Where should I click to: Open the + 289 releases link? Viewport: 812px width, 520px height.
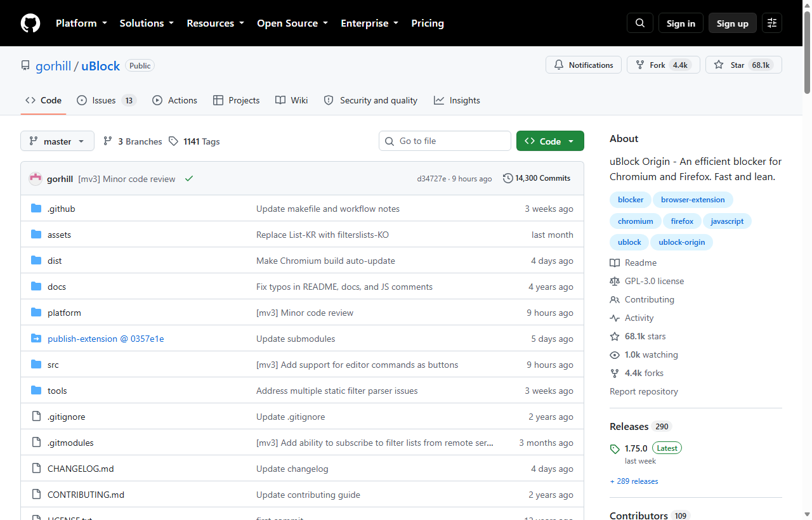pos(634,481)
